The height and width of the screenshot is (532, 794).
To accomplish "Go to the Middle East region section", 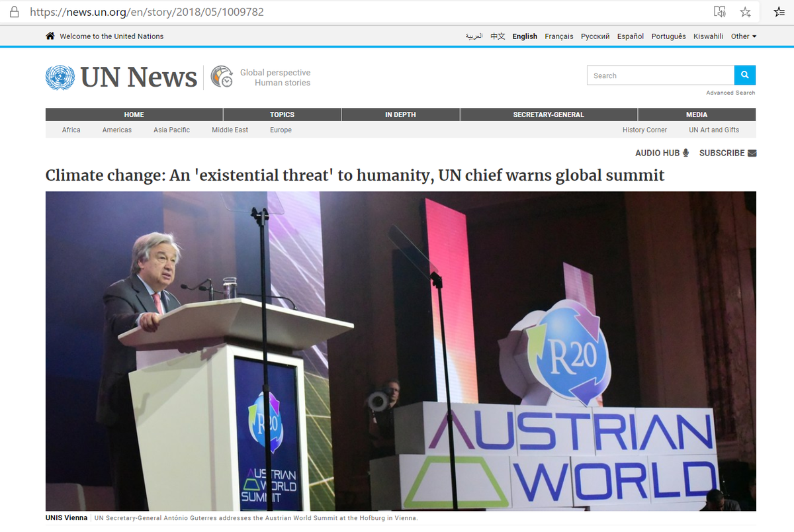I will pos(230,130).
